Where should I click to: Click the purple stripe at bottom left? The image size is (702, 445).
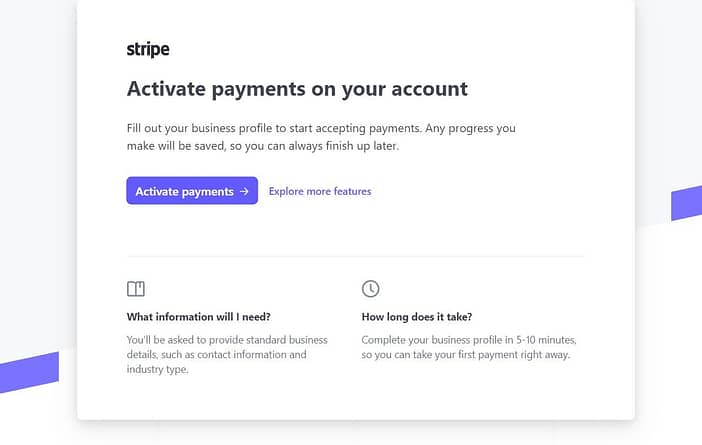pos(30,372)
